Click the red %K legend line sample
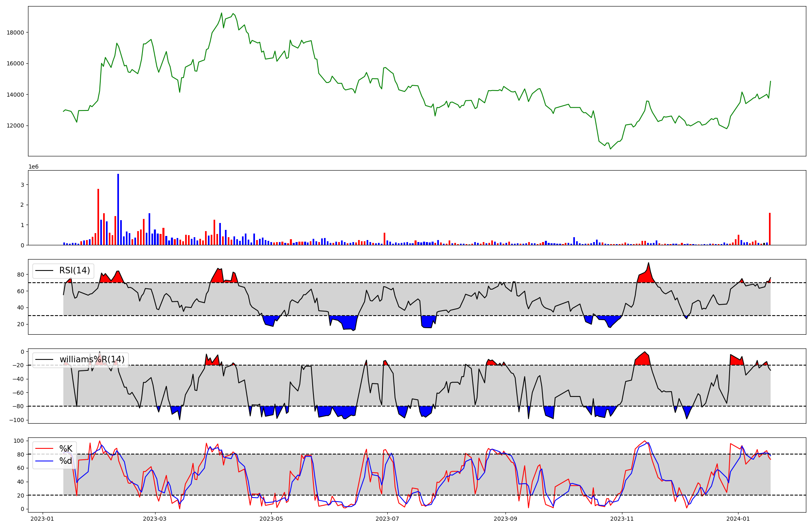 coord(44,448)
